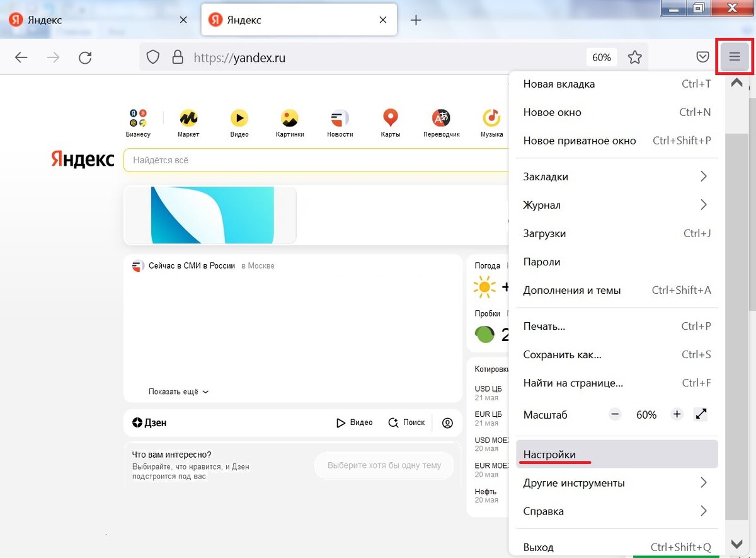756x558 pixels.
Task: View site security padlock info
Action: [178, 57]
